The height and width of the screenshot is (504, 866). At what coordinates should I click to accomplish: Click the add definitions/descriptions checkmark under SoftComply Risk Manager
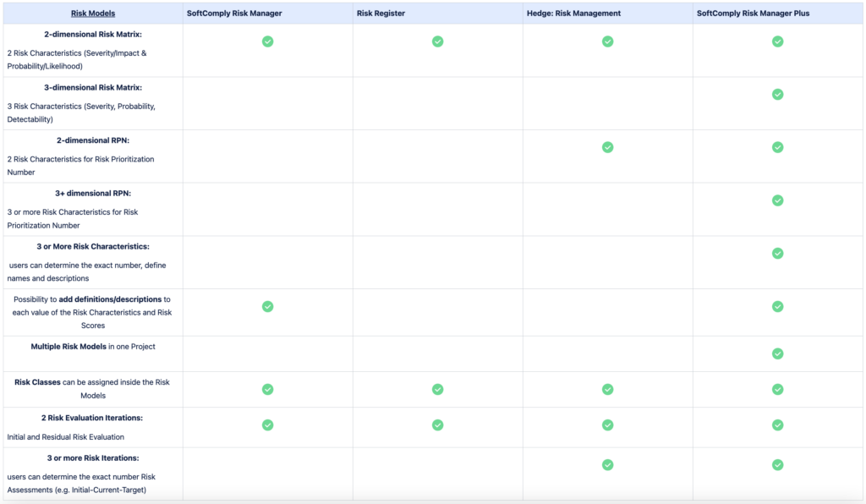click(267, 307)
